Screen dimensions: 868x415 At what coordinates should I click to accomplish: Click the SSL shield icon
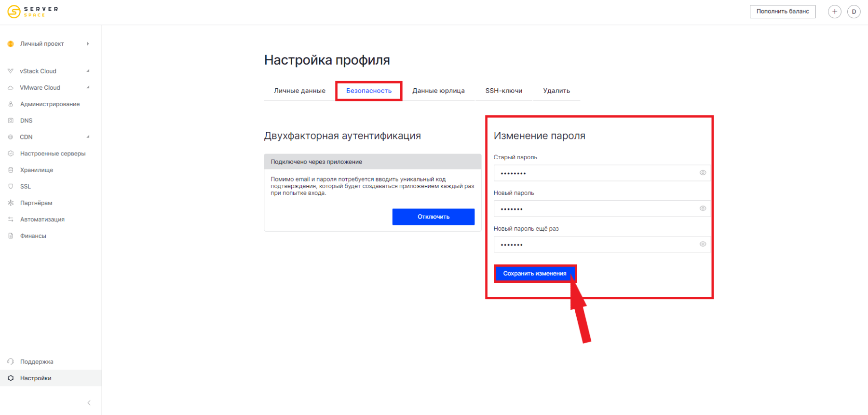pos(11,186)
